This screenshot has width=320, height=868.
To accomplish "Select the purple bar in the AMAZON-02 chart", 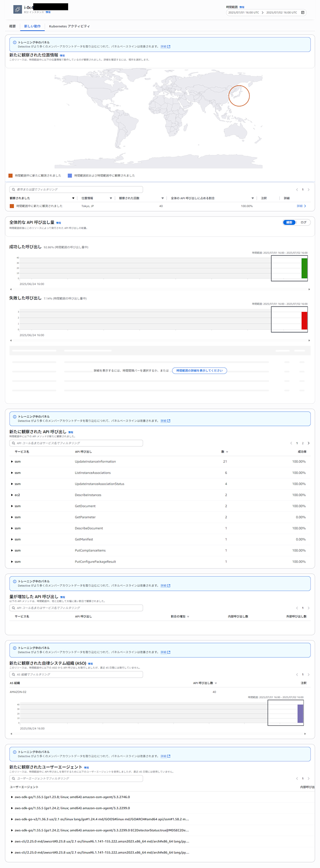I will pos(300,713).
